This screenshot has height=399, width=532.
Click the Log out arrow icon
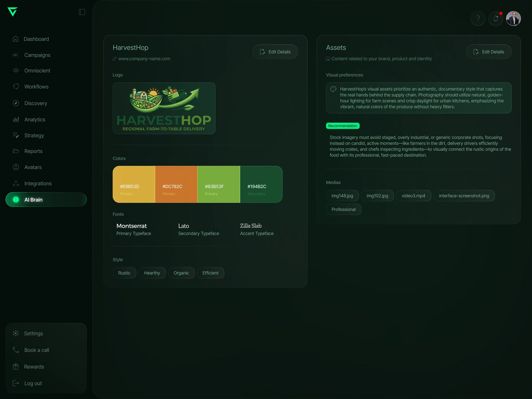pyautogui.click(x=16, y=383)
